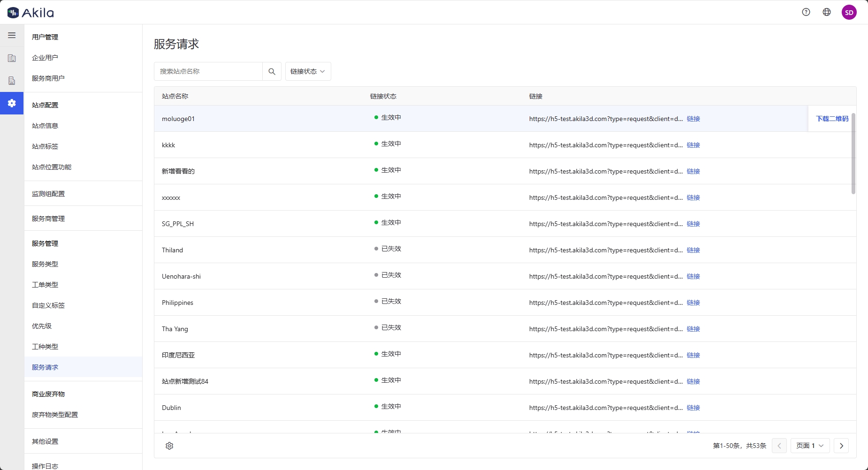Click the 站点名称 column header
The width and height of the screenshot is (868, 470).
pos(175,96)
